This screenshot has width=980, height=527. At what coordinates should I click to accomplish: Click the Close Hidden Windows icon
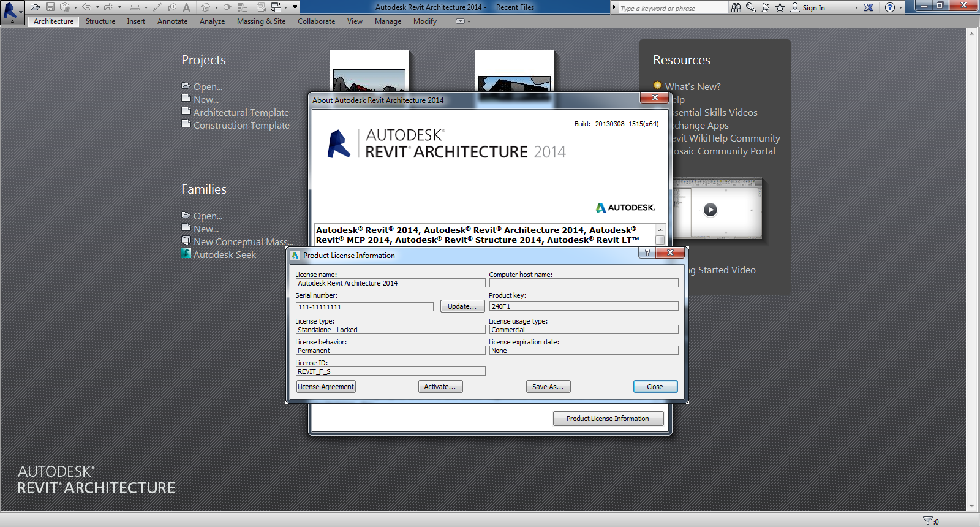[x=262, y=7]
